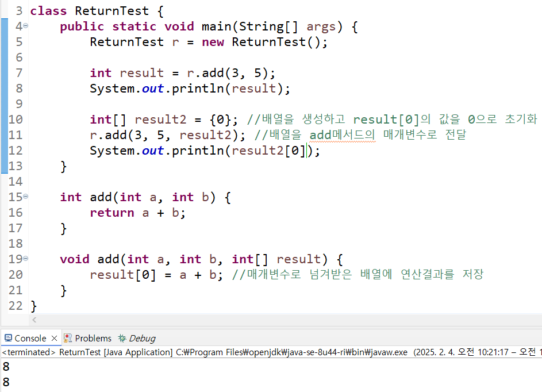542x392 pixels.
Task: Click 'new' keyword on line 5
Action: [213, 42]
